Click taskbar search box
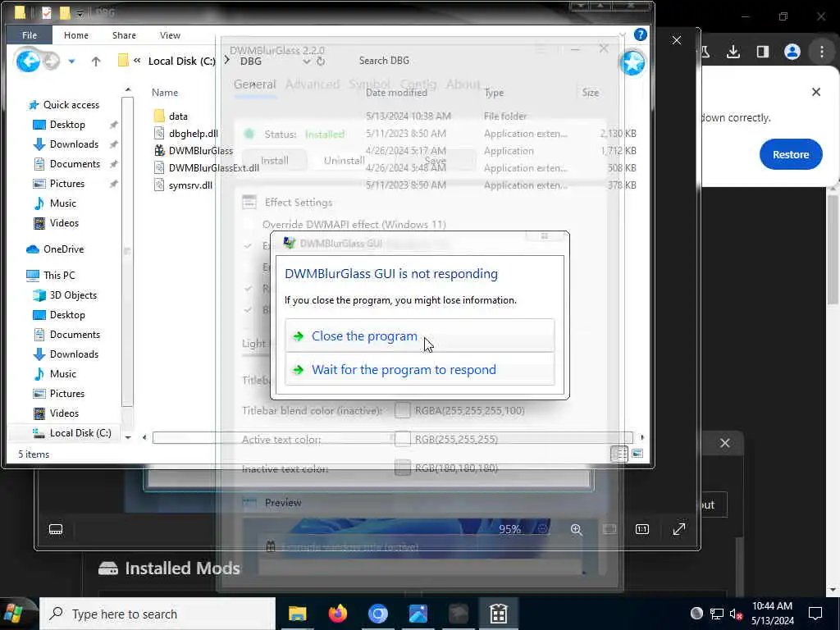840x630 pixels. [157, 614]
